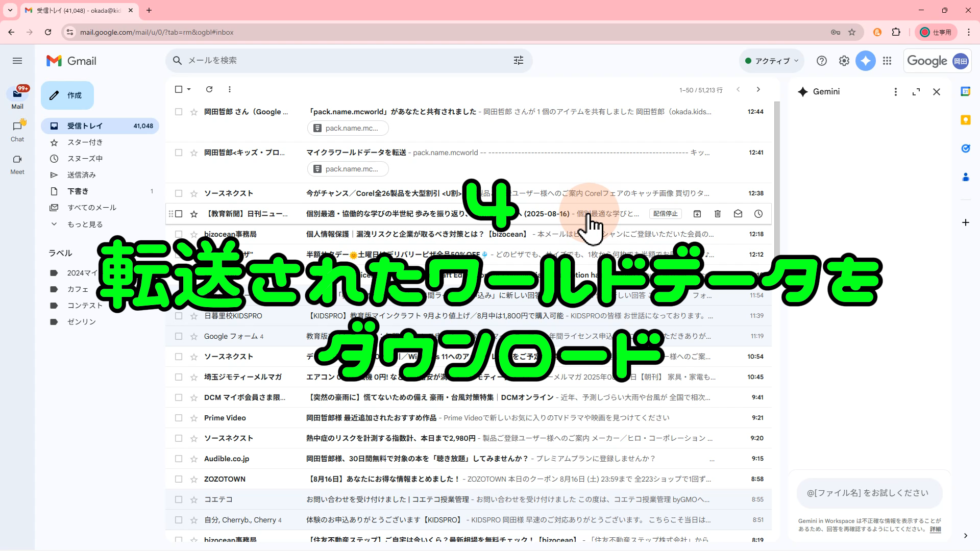Screen dimensions: 980x551
Task: Show search options filter icon
Action: click(518, 60)
